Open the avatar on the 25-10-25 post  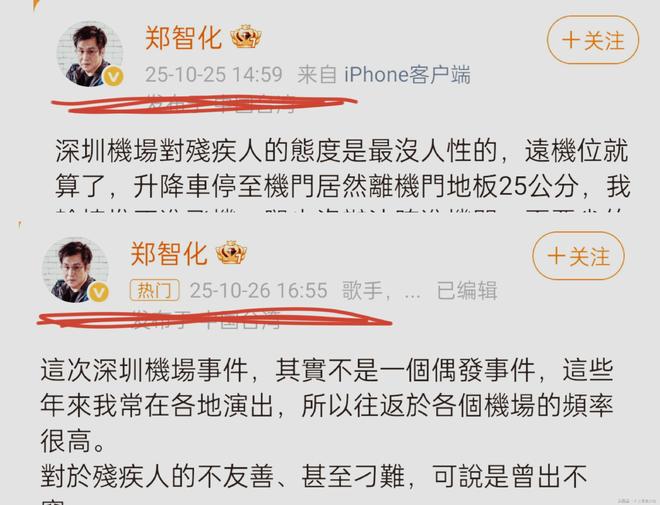(x=90, y=53)
